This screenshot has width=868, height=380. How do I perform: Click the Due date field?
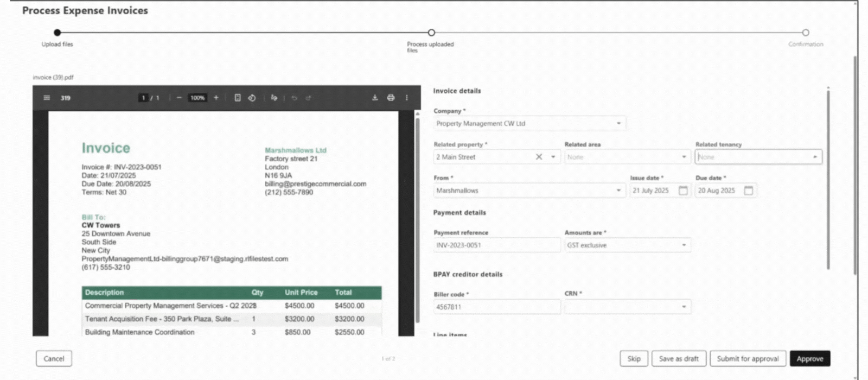[x=725, y=191]
